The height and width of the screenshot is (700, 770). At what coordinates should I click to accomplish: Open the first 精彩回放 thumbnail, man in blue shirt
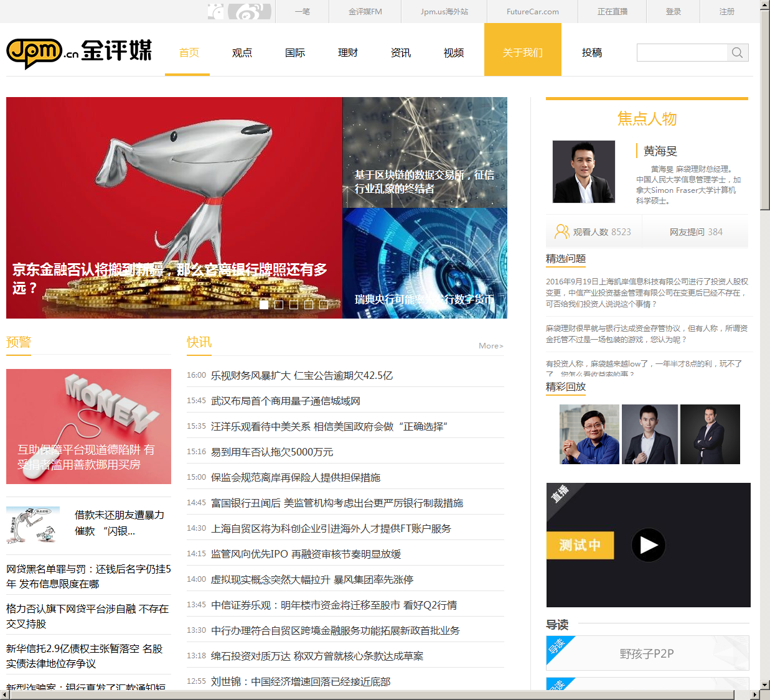(589, 434)
